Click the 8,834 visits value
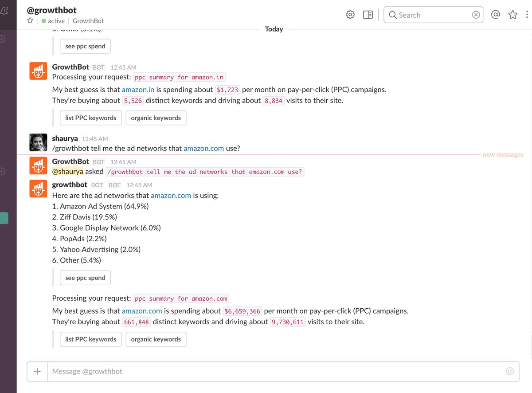This screenshot has width=532, height=393. [274, 101]
